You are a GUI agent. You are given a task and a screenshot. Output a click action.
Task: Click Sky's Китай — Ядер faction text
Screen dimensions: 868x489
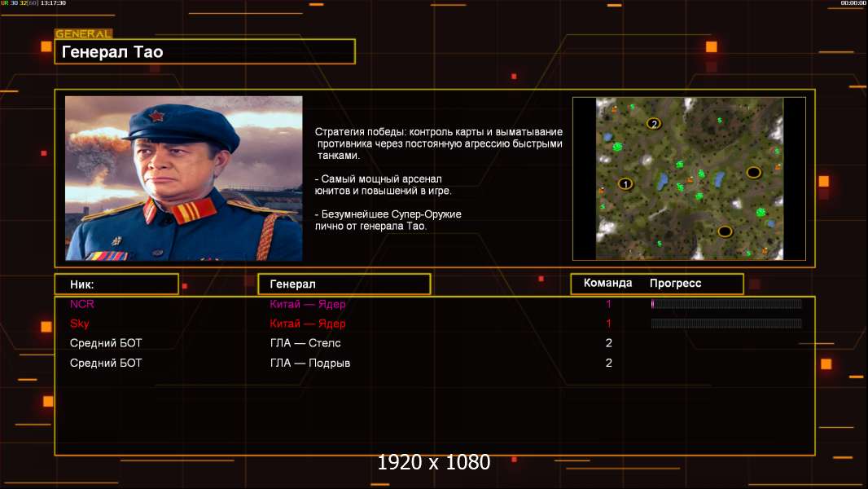pos(308,324)
